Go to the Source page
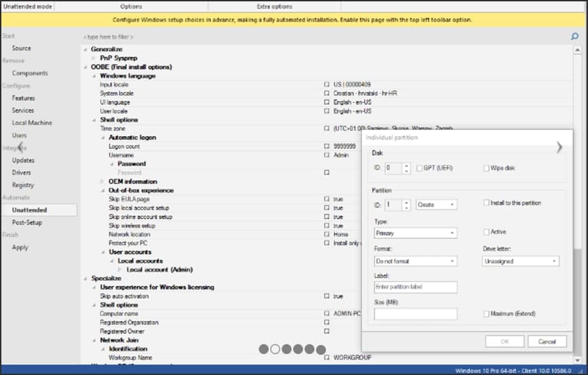The height and width of the screenshot is (375, 588). coord(22,48)
